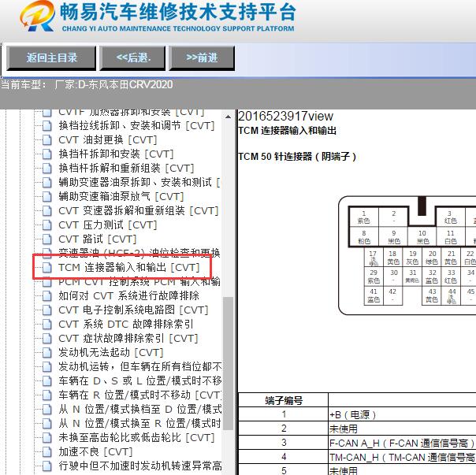This screenshot has height=475, width=476.
Task: Select 发动机无法起动 [CVT]
Action: click(x=111, y=352)
